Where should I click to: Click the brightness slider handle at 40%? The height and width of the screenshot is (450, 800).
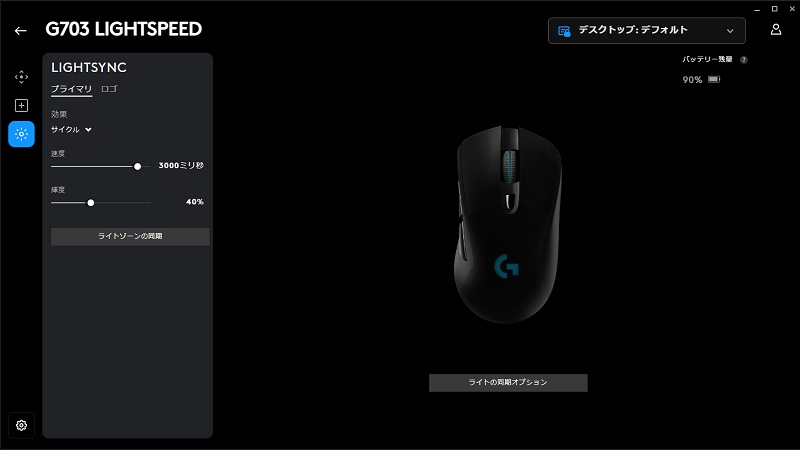pyautogui.click(x=91, y=203)
